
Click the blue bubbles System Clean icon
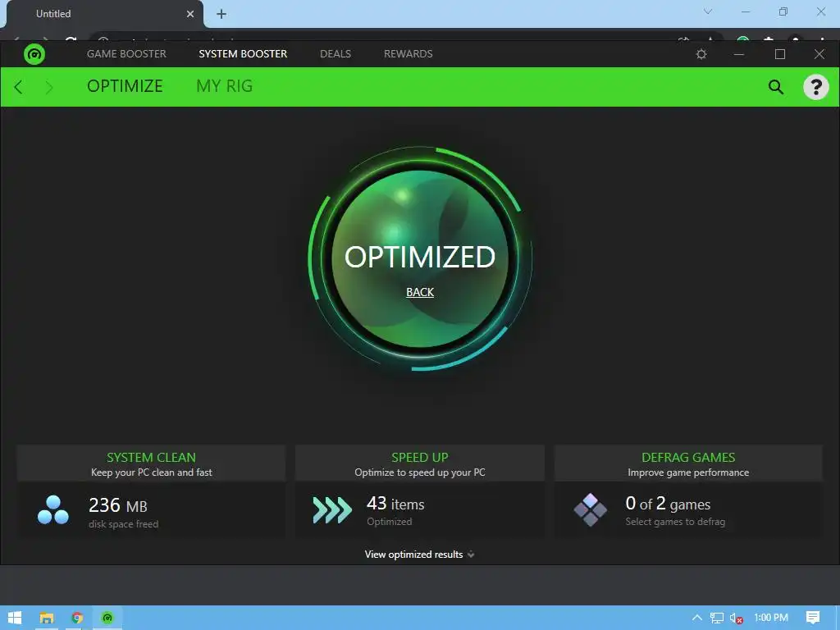tap(53, 510)
